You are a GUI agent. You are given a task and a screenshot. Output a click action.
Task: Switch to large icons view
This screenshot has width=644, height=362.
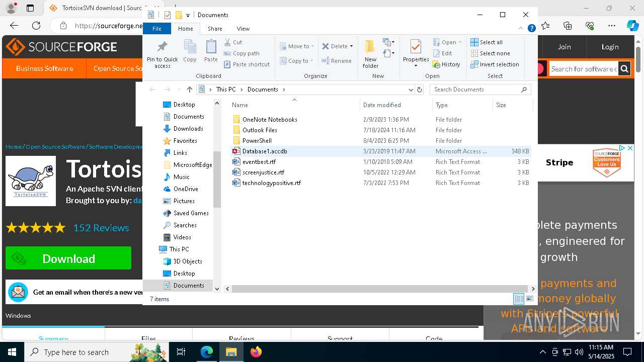coord(529,299)
